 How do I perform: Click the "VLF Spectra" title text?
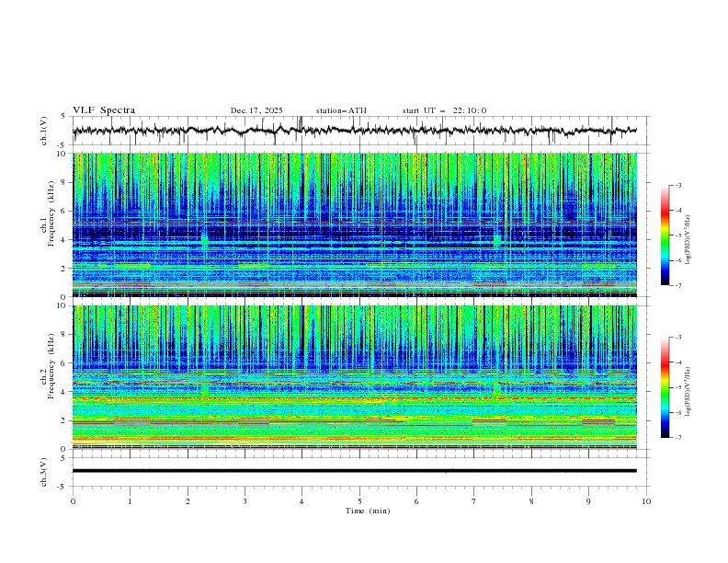pos(104,110)
